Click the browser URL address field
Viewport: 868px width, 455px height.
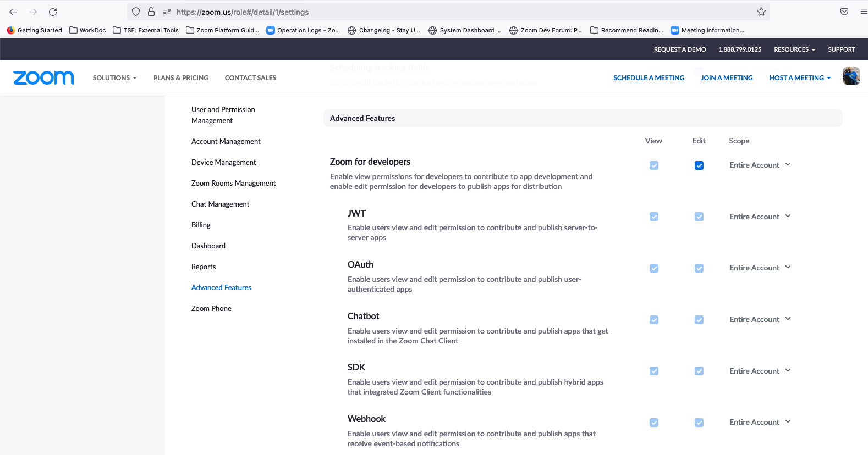pyautogui.click(x=440, y=12)
